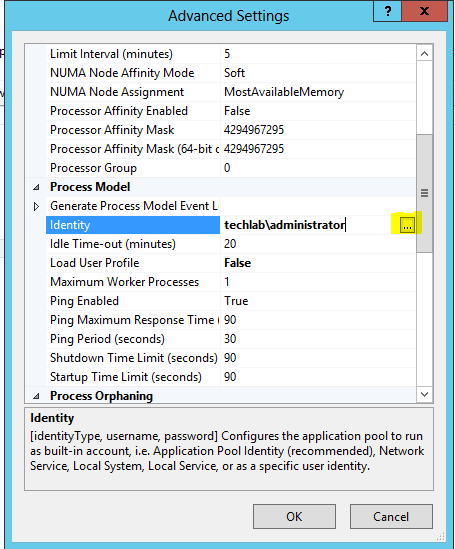
Task: Click the help question mark button
Action: coord(387,11)
